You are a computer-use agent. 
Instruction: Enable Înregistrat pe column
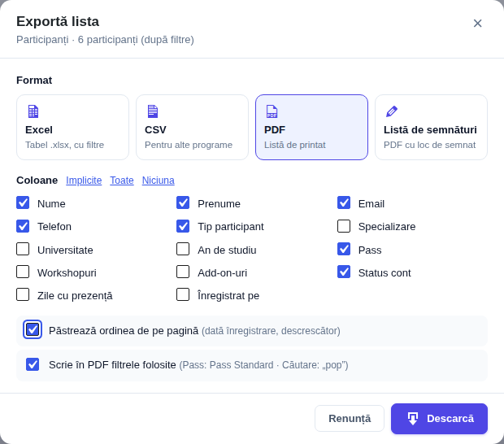tap(183, 294)
